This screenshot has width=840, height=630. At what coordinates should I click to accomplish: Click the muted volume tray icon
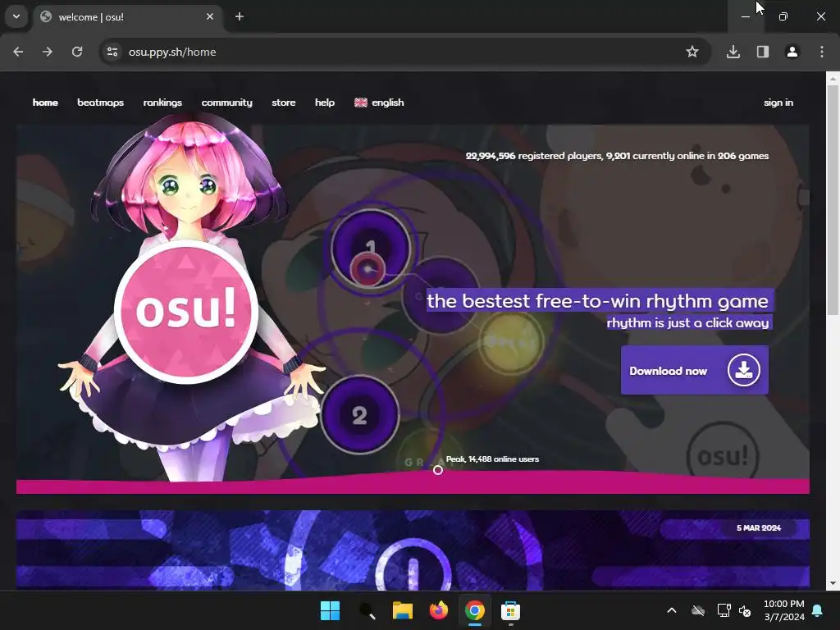pyautogui.click(x=745, y=610)
